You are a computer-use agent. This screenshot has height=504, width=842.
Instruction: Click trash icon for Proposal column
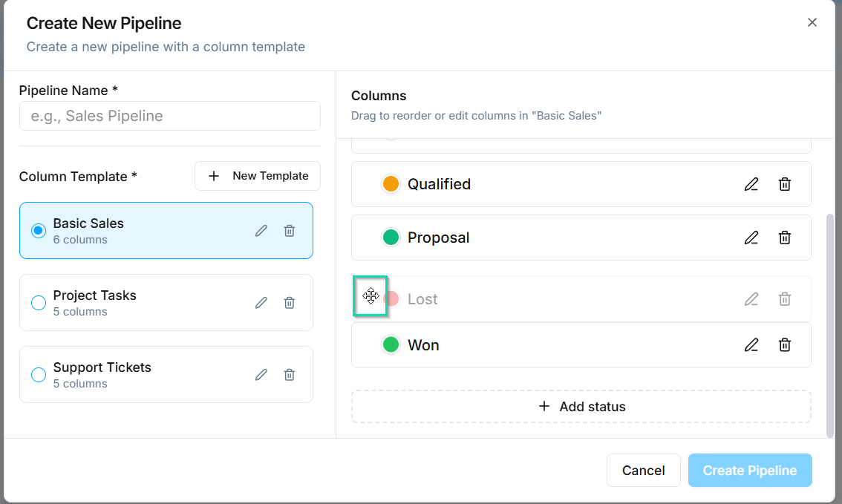point(784,238)
